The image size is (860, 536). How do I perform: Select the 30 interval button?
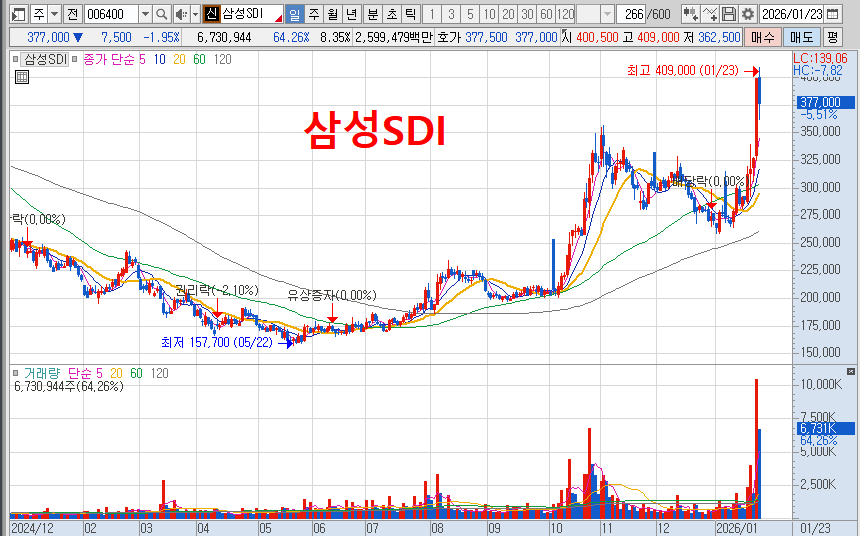[528, 14]
